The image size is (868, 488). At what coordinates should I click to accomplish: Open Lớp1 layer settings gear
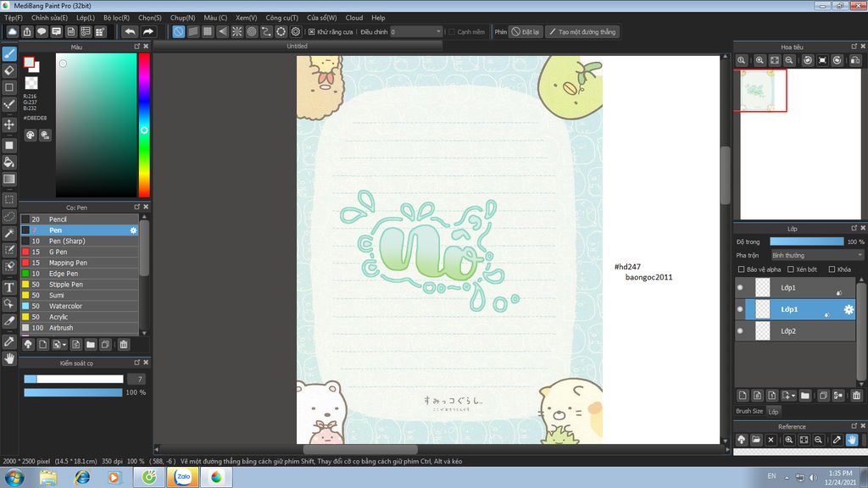(x=849, y=309)
